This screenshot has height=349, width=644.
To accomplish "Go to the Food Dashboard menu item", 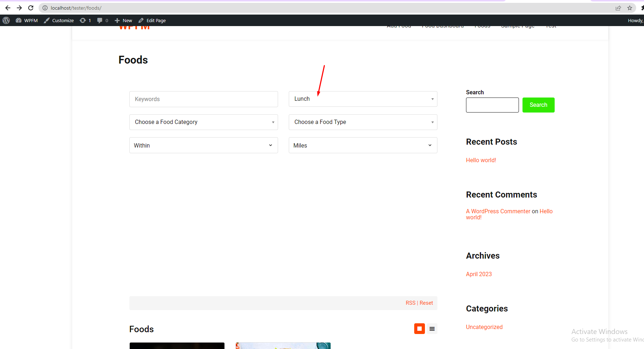I will pos(442,25).
